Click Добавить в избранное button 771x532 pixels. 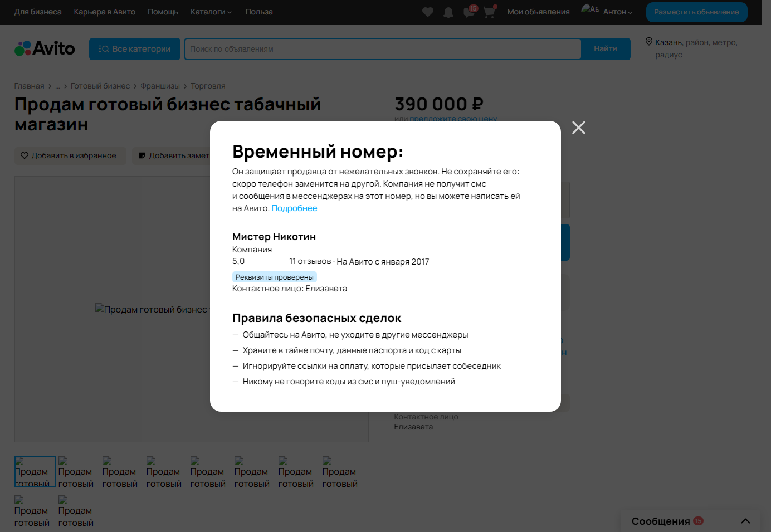click(x=70, y=155)
